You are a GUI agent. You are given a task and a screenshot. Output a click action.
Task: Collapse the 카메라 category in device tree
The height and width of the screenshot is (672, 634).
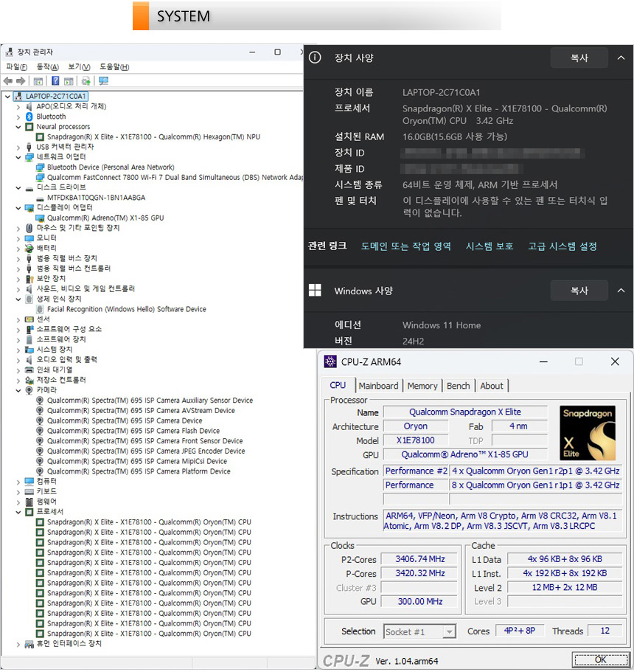click(18, 390)
